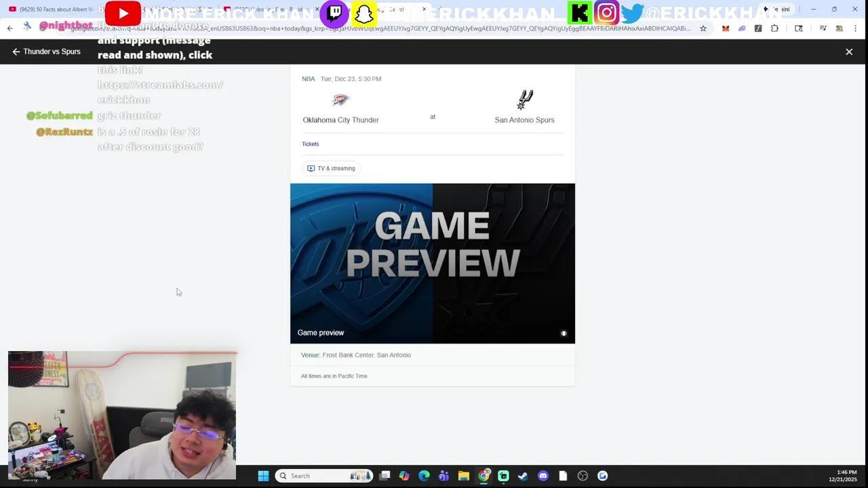
Task: Switch to the 50 Facts about Albert tab
Action: pos(51,9)
